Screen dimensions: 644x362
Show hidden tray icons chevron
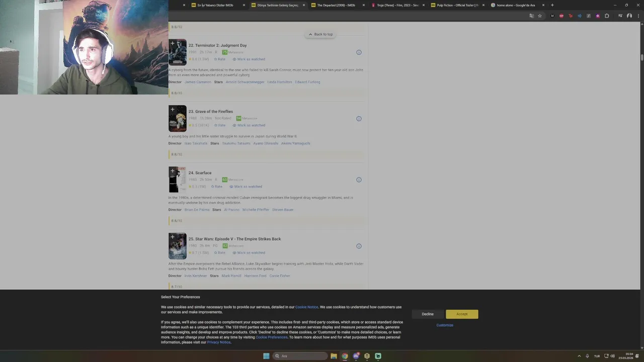click(x=579, y=356)
